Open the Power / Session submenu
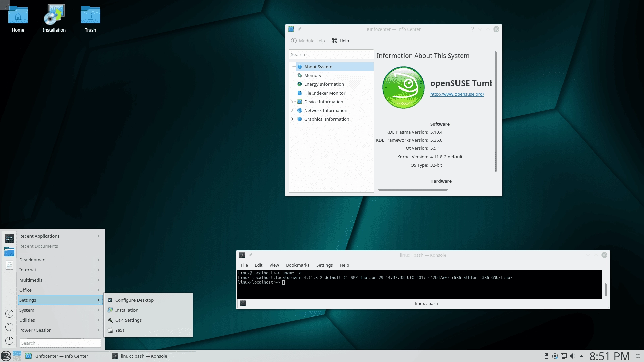This screenshot has height=362, width=644. [x=60, y=330]
